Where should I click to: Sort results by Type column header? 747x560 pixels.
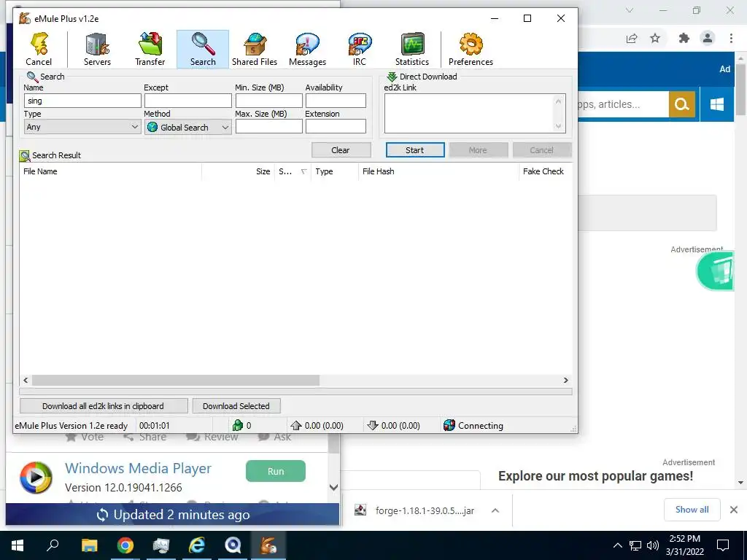pos(334,171)
